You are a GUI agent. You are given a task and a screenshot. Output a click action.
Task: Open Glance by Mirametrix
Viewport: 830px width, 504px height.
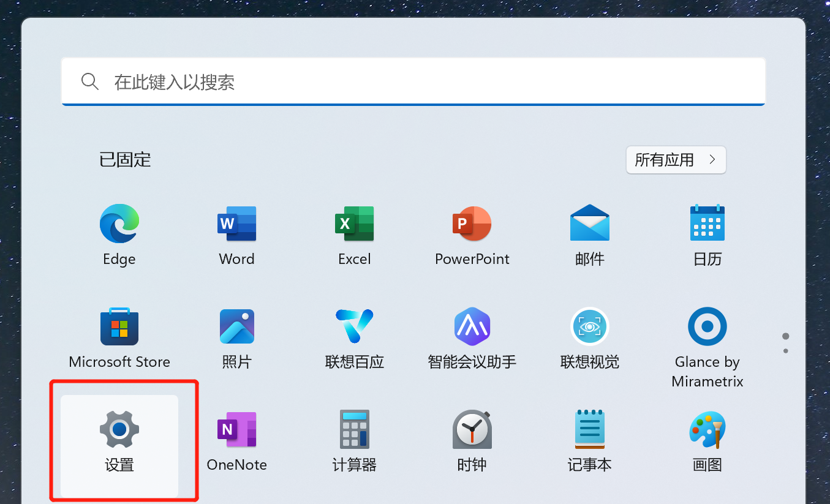coord(707,346)
